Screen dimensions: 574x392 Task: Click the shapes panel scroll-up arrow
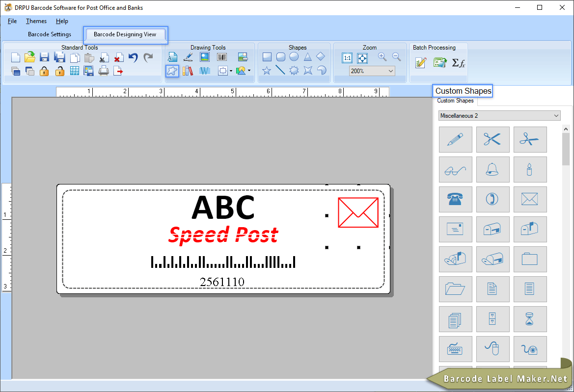click(x=566, y=129)
